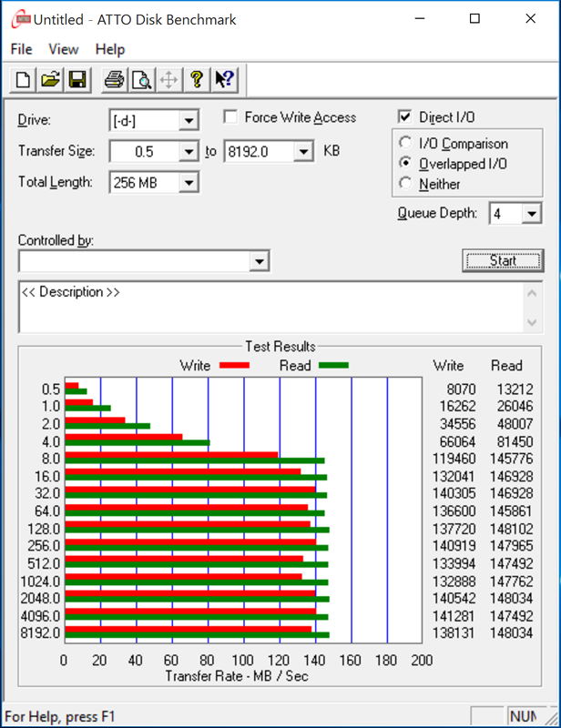
Task: Click inside the Description text box
Action: tap(271, 307)
